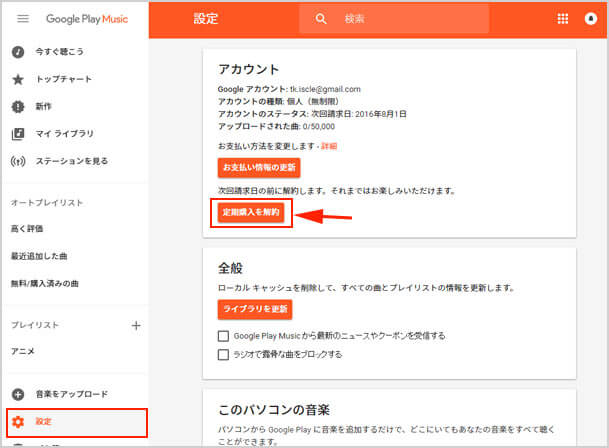Open the アニメ playlist

tap(23, 351)
